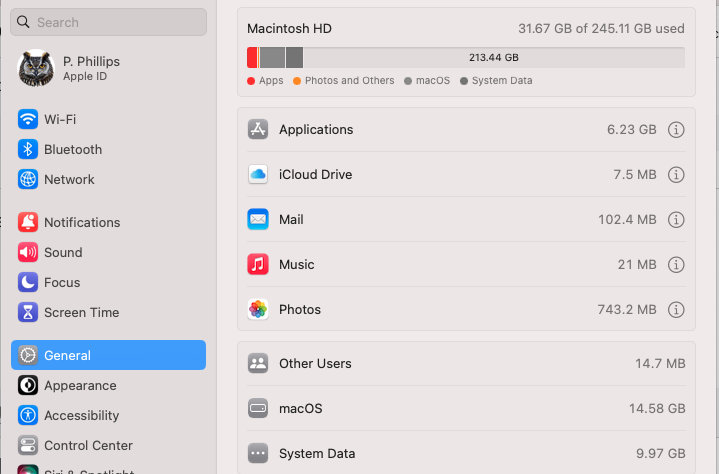Click the Music note icon
Viewport: 719px width, 474px height.
coord(258,265)
